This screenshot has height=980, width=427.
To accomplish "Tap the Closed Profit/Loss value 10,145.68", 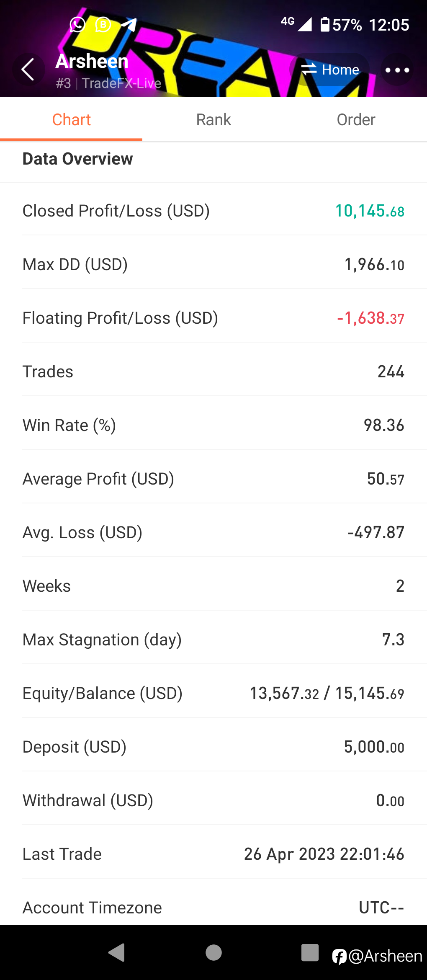I will (x=370, y=211).
